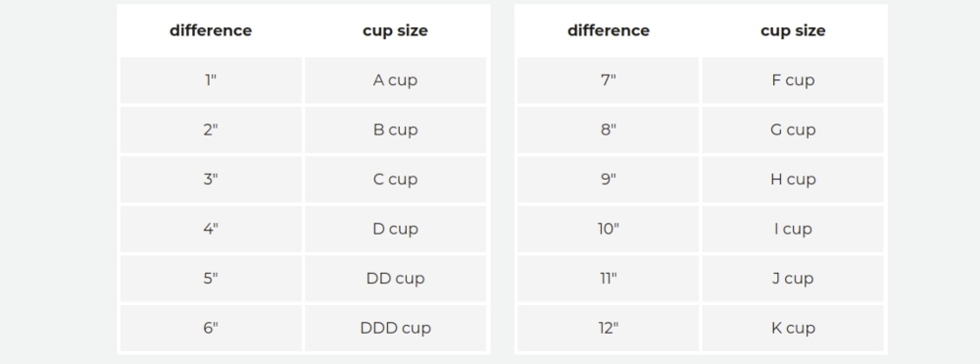This screenshot has width=980, height=364.
Task: Click the I cup cell
Action: (793, 229)
